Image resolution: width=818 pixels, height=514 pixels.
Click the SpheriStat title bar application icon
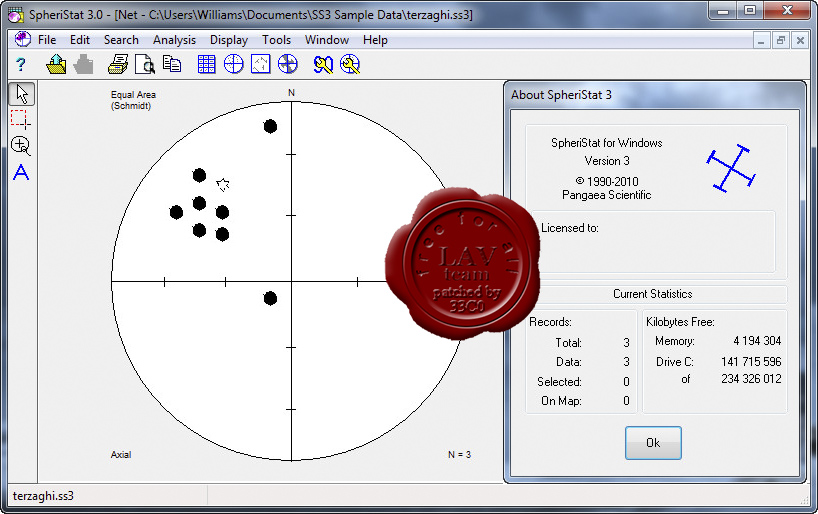click(16, 15)
